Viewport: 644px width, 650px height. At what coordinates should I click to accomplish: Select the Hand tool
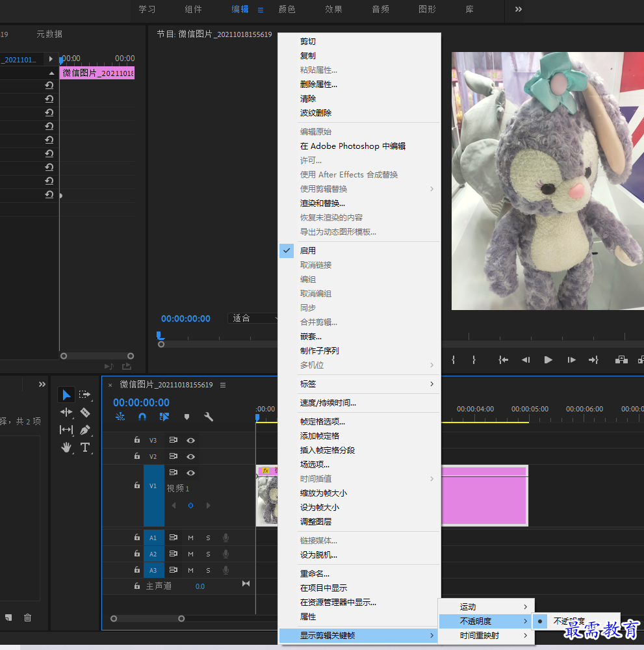[66, 447]
